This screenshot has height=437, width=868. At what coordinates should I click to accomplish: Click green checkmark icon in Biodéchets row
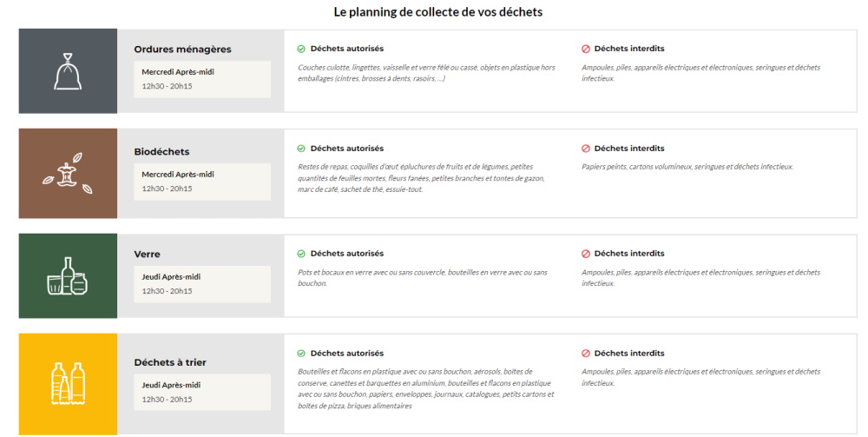click(301, 149)
